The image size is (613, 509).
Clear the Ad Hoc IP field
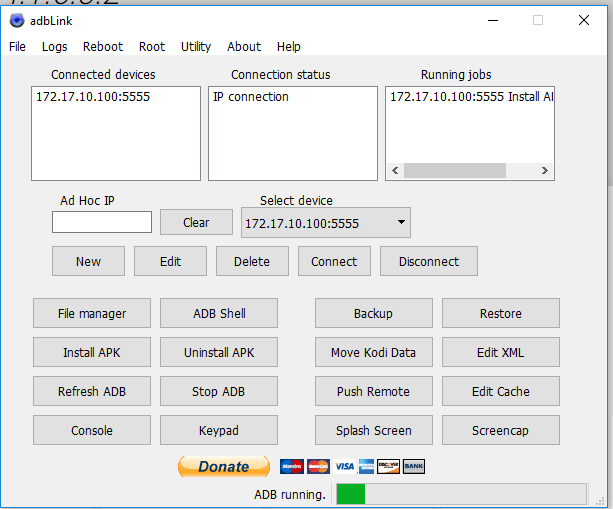[x=196, y=222]
